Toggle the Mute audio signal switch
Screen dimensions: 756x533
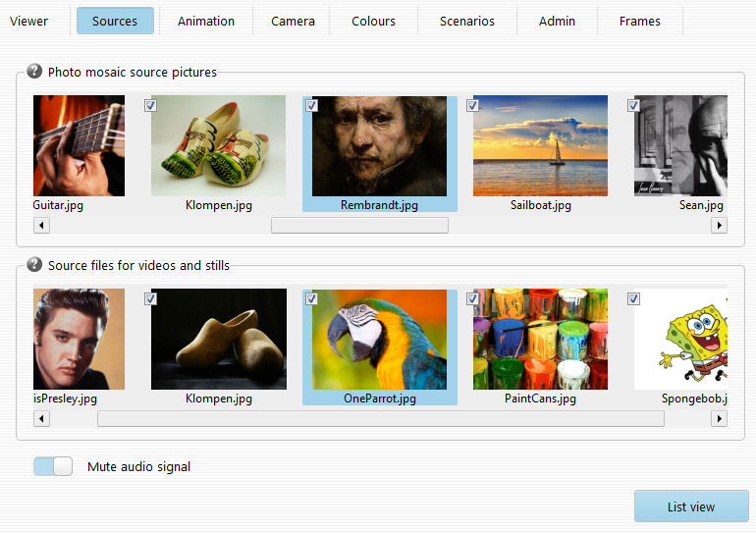click(x=53, y=466)
